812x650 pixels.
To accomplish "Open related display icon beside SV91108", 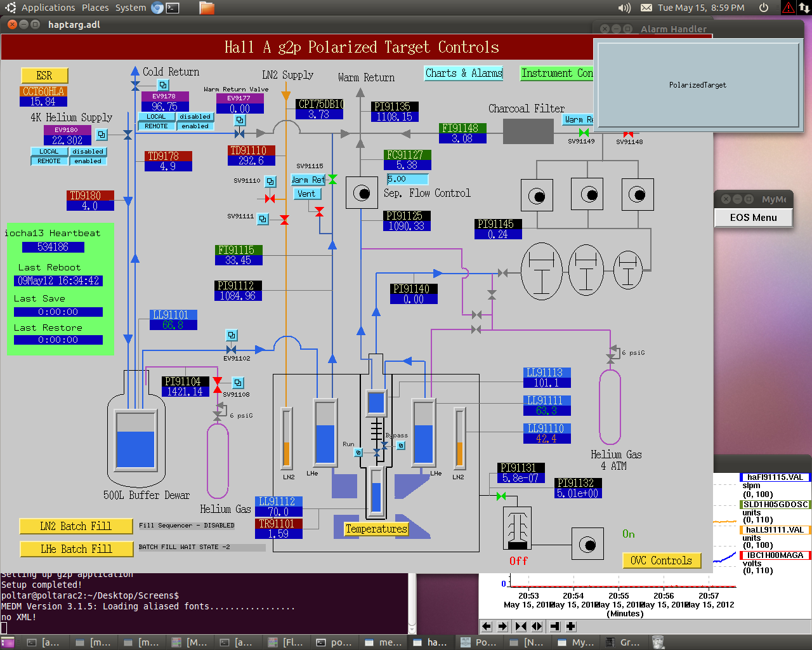I will (x=238, y=383).
